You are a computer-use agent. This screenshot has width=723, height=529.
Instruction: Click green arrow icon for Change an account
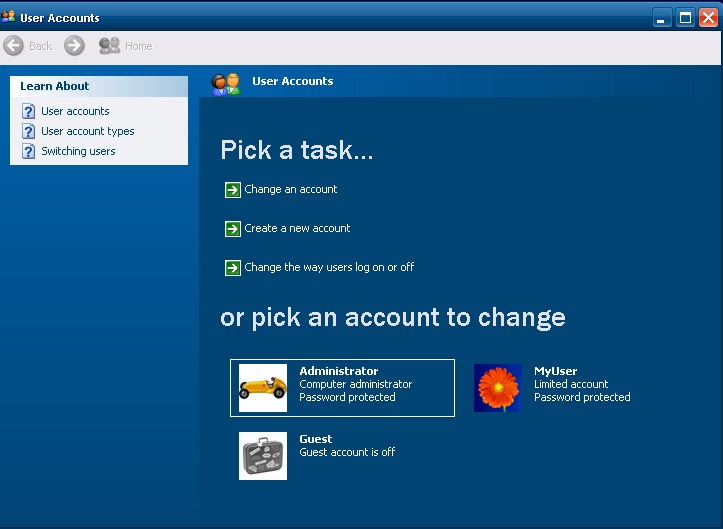tap(232, 190)
